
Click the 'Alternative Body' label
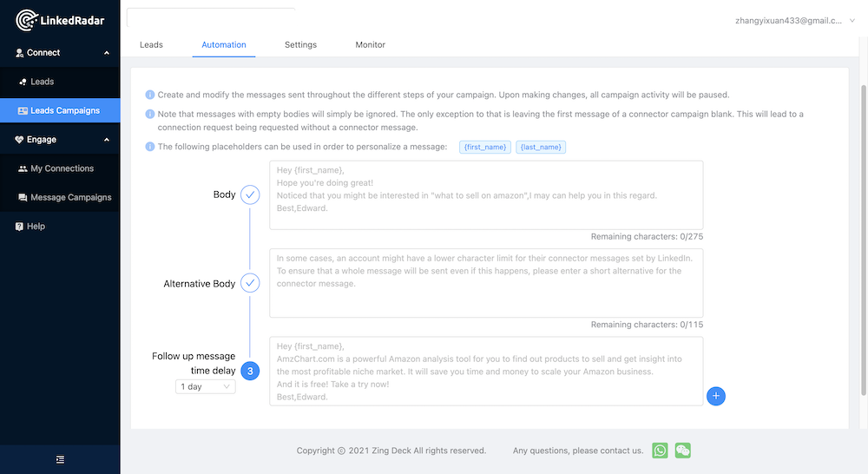point(200,284)
